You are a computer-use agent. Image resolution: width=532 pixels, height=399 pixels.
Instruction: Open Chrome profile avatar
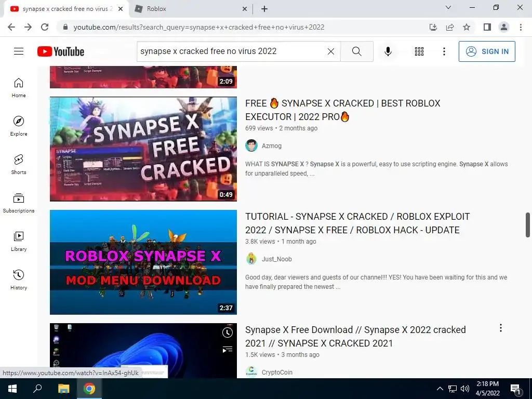click(x=504, y=27)
